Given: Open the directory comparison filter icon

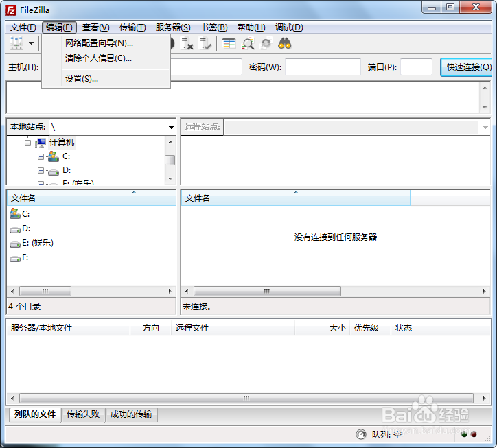Looking at the screenshot, I should (x=229, y=43).
